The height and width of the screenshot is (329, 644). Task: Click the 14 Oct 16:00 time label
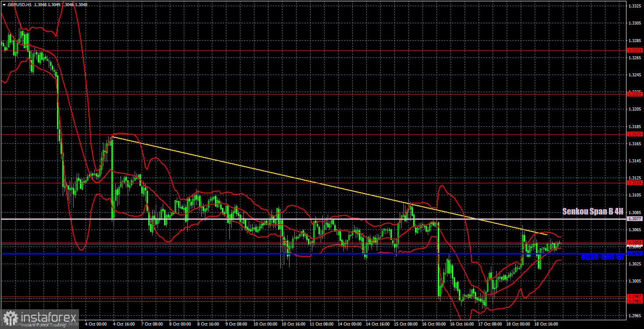click(x=377, y=324)
